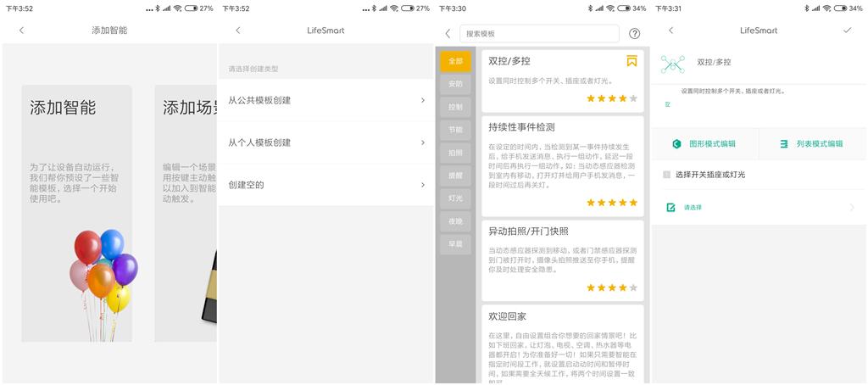The image size is (868, 385).
Task: Tap the bookmark icon on 双控/多控 card
Action: pyautogui.click(x=632, y=61)
